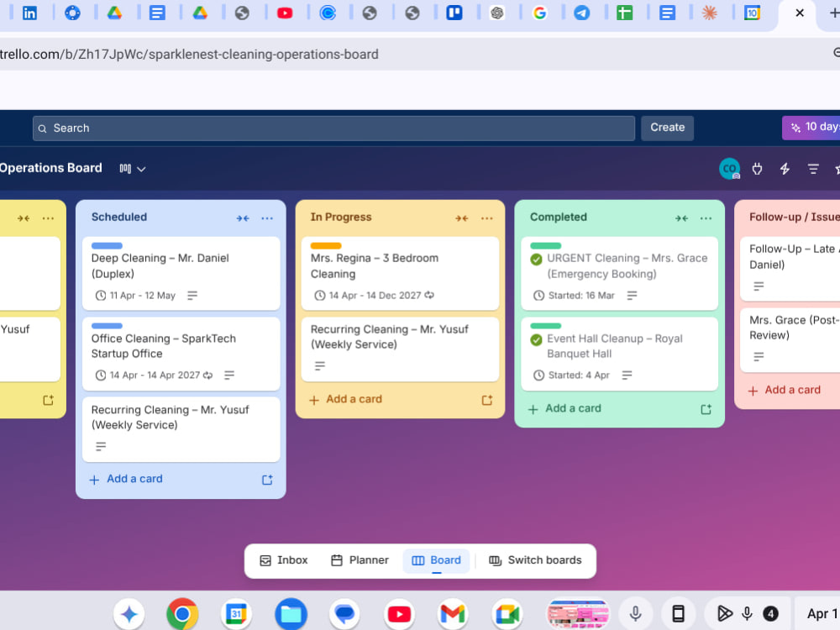Open Google Meet from the shelf
Image resolution: width=840 pixels, height=630 pixels.
[x=507, y=614]
